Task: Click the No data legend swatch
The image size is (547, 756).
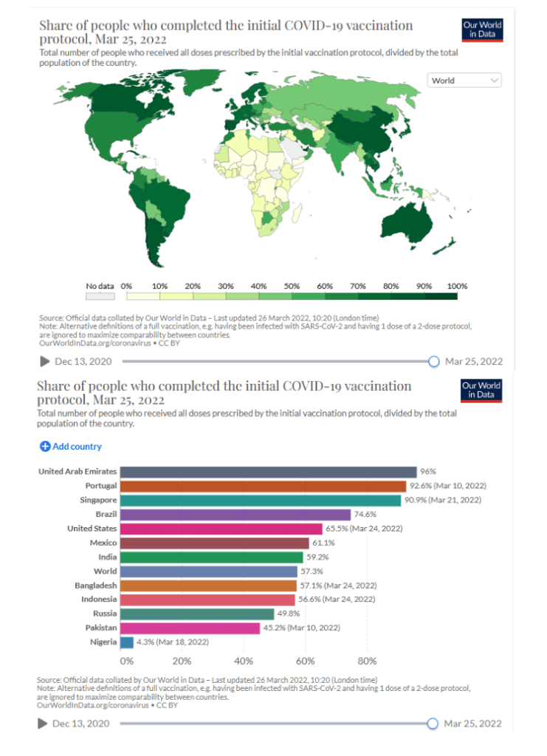Action: 100,296
